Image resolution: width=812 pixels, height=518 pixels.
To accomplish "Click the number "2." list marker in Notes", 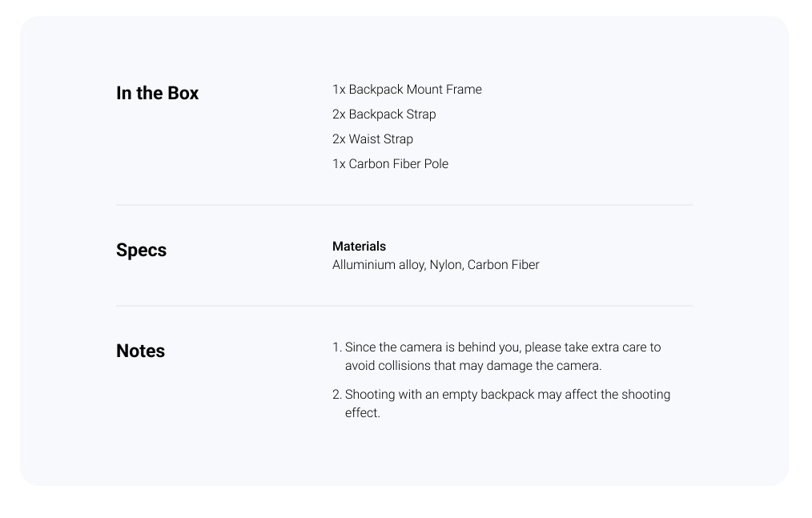I will (x=337, y=394).
